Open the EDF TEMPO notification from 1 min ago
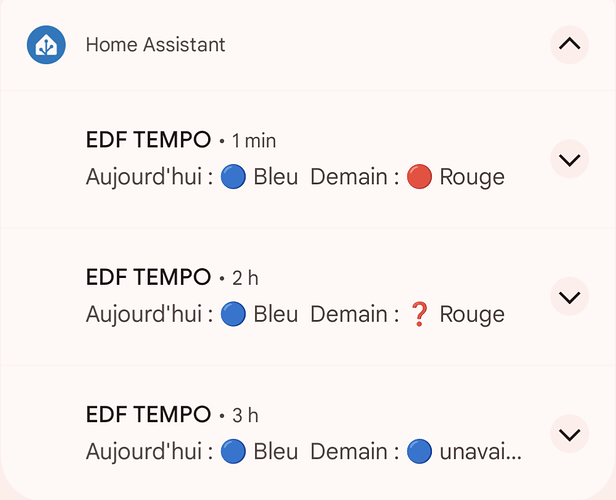 coord(308,159)
